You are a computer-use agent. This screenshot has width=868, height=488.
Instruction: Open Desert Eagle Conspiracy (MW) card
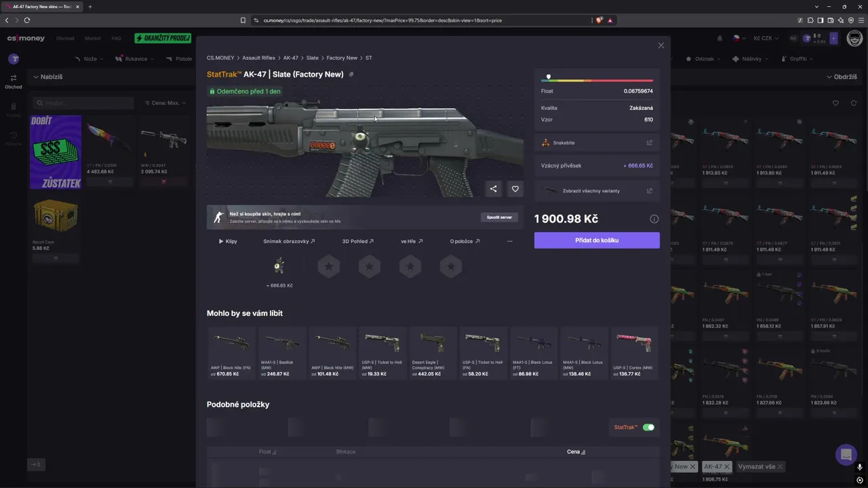[433, 352]
